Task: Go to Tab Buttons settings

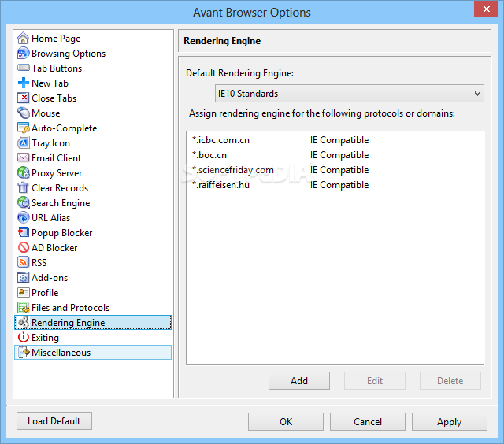Action: [57, 68]
